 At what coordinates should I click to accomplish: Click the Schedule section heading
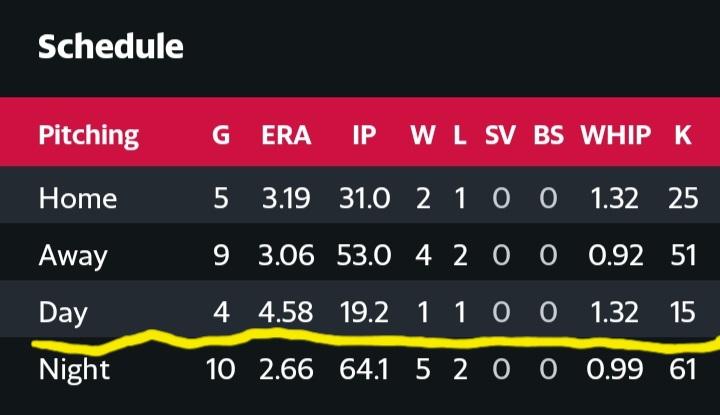111,47
